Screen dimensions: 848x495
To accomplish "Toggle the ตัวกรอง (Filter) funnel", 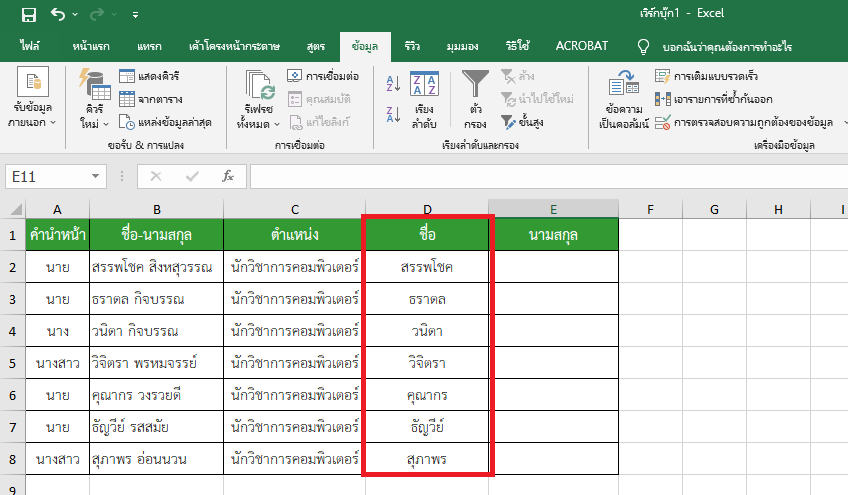I will [475, 99].
